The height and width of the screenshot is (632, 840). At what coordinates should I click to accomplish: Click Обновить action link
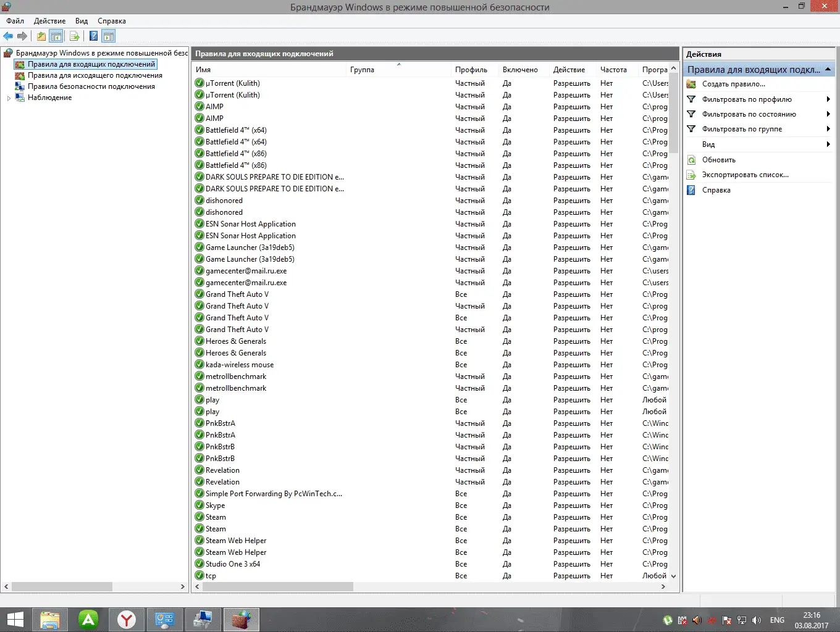[719, 160]
